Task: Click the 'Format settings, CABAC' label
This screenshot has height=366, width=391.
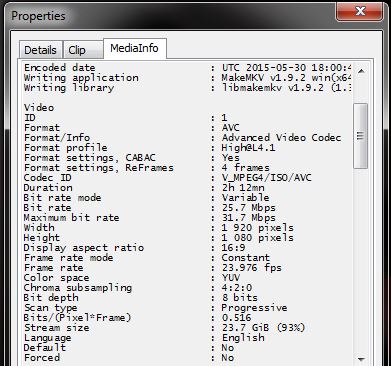Action: pos(90,158)
